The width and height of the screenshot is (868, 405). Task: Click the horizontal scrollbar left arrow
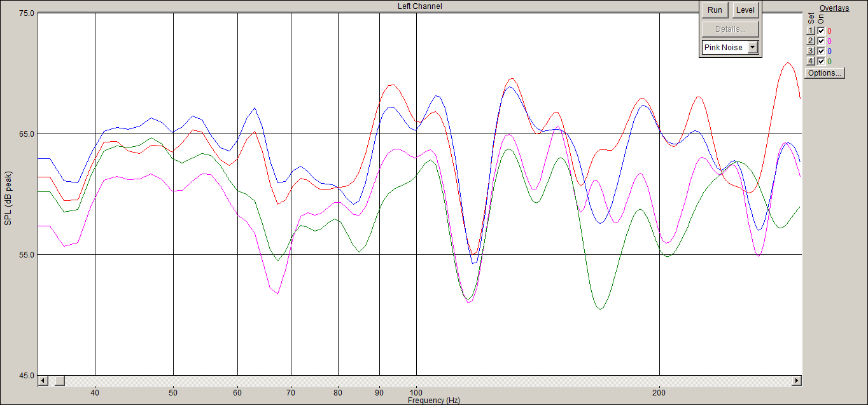click(x=43, y=380)
